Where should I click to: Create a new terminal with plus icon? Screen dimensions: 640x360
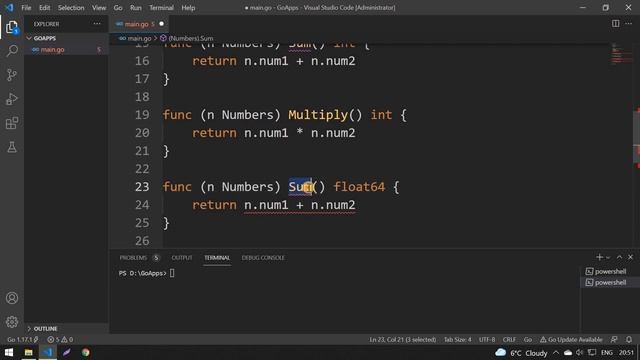pos(599,257)
